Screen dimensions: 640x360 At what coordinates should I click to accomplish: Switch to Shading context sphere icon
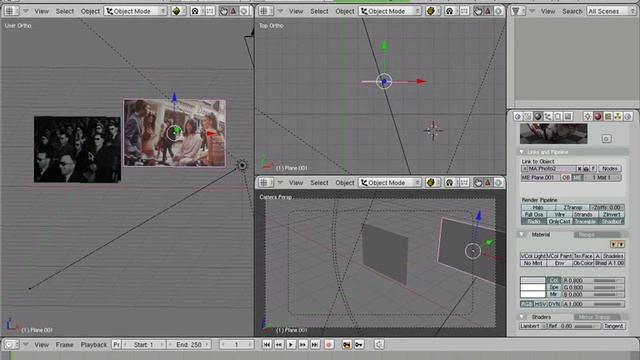click(538, 117)
